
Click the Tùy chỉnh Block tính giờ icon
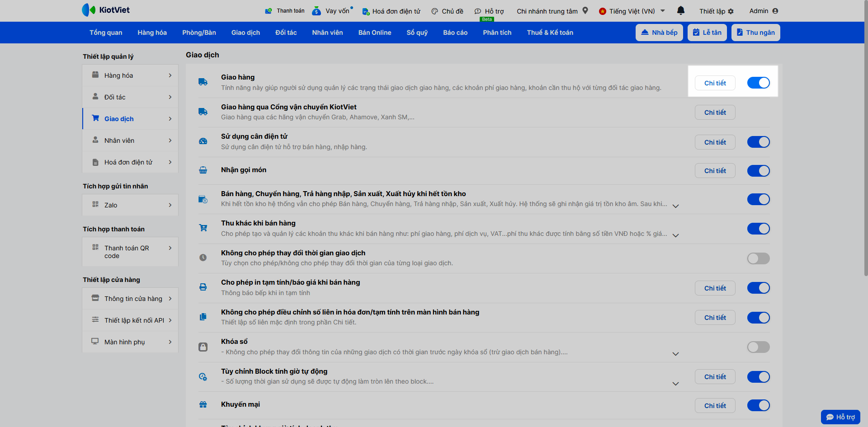point(203,376)
